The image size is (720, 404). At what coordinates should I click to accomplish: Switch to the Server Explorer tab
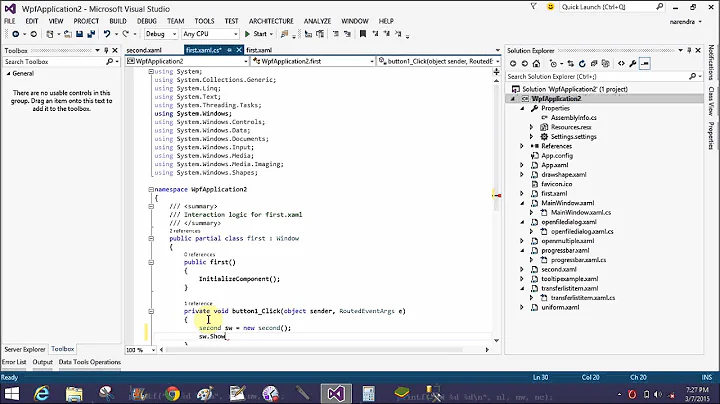pos(25,349)
